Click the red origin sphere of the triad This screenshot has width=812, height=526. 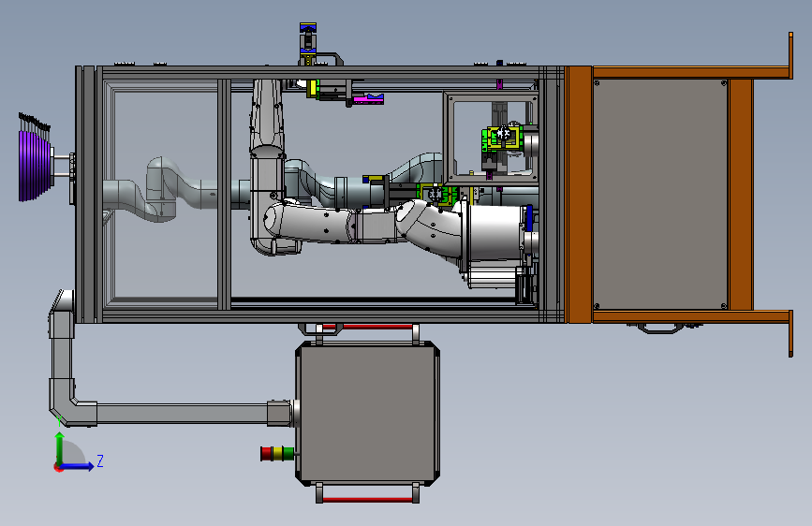coord(58,467)
